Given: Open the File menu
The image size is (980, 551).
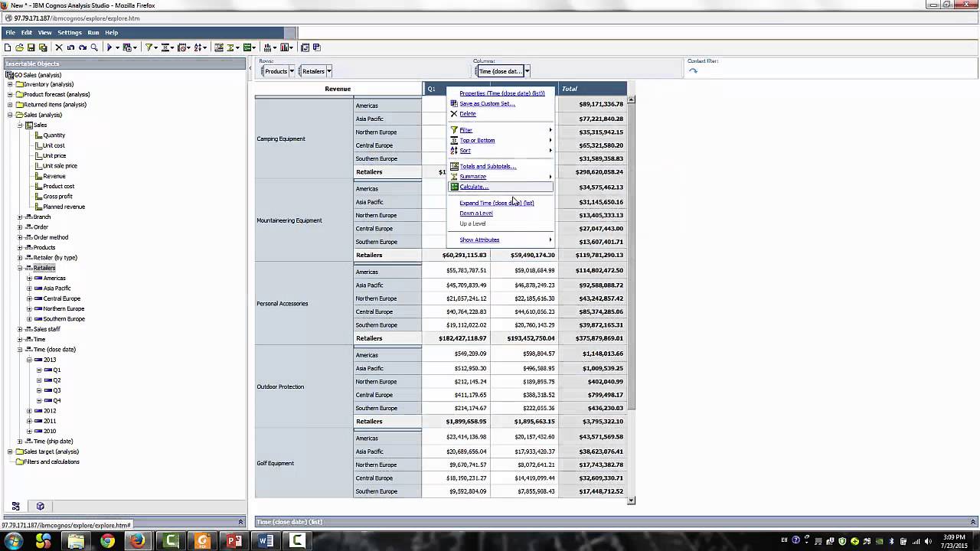Looking at the screenshot, I should coord(10,33).
